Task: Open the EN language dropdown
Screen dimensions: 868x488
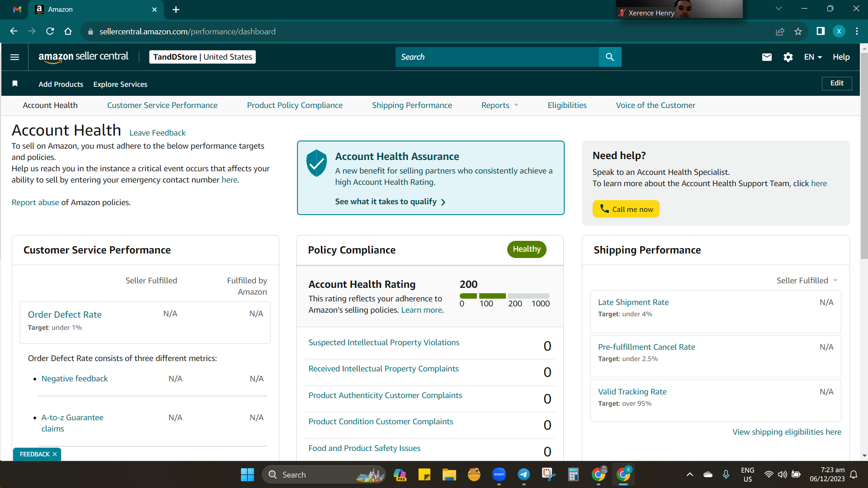Action: (813, 57)
